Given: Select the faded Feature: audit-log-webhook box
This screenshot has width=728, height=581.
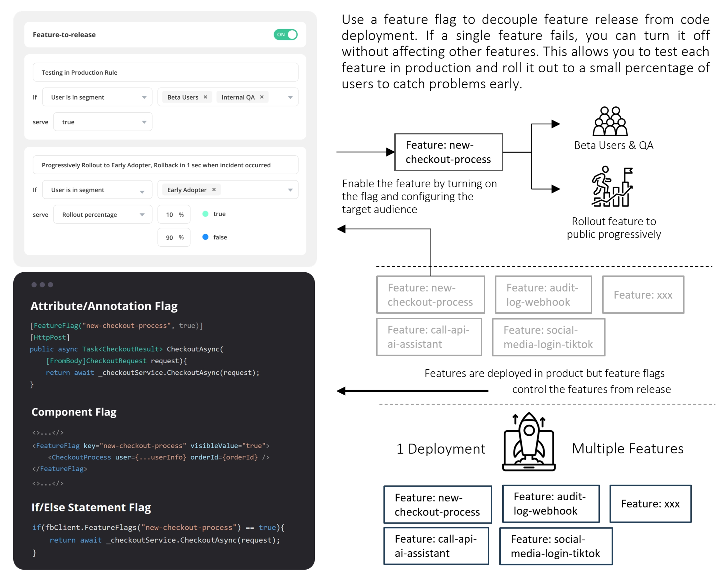Looking at the screenshot, I should pos(543,295).
